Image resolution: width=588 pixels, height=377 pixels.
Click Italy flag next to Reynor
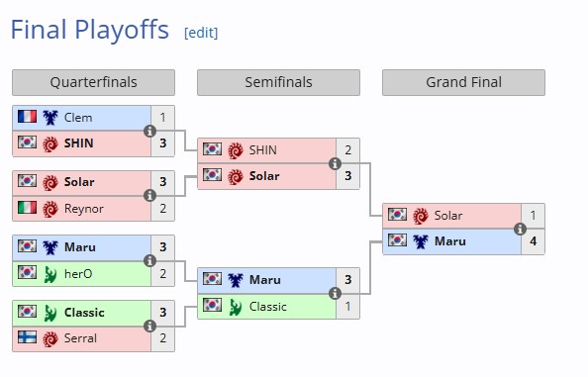[27, 207]
